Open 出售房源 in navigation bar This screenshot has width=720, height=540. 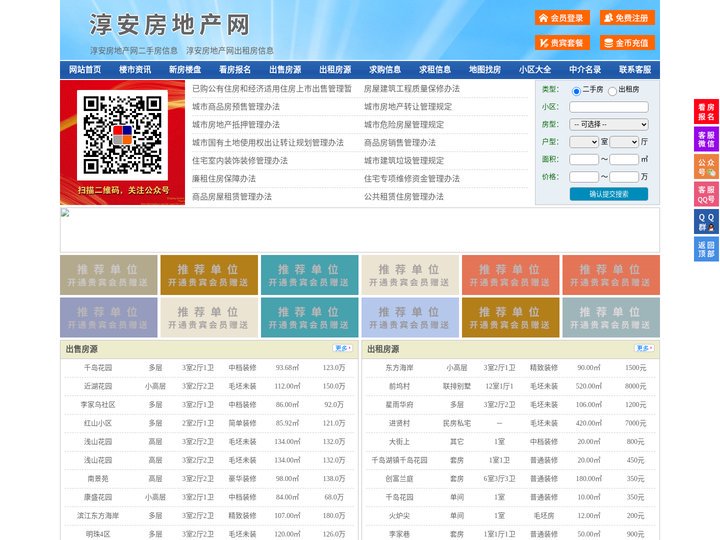pyautogui.click(x=285, y=70)
